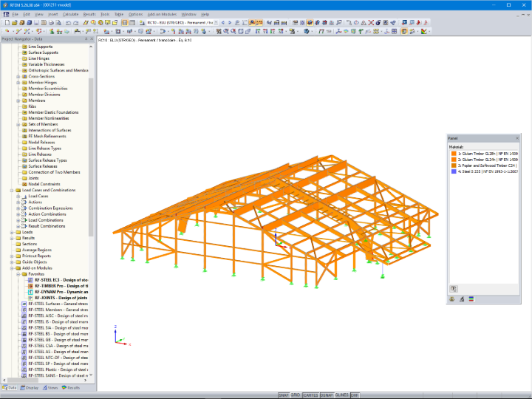The width and height of the screenshot is (532, 399).
Task: Toggle CARTES in the status bar
Action: [x=310, y=395]
